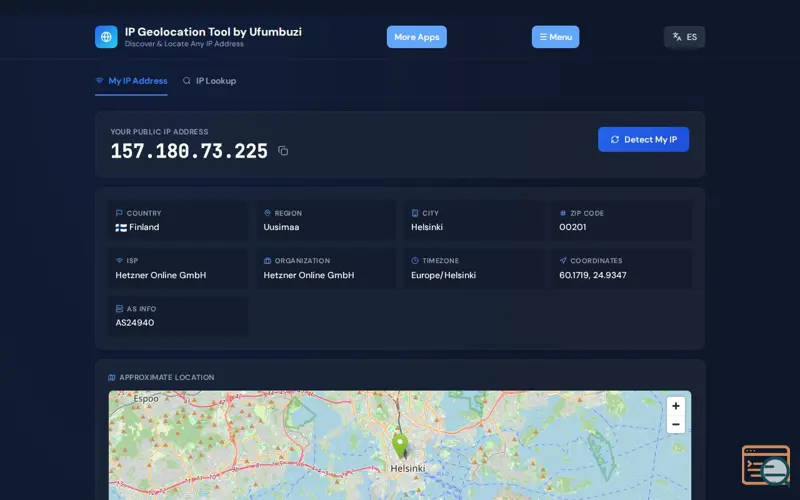Open the Menu button
This screenshot has width=800, height=500.
pos(555,37)
